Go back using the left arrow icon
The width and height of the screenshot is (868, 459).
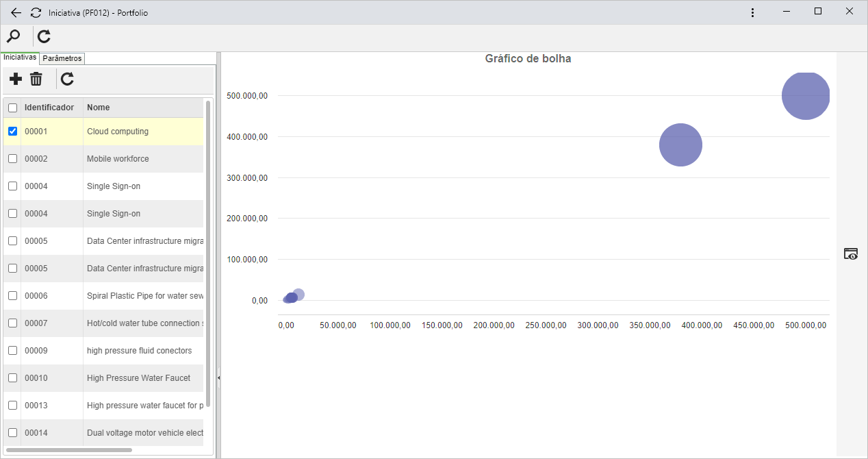(16, 13)
